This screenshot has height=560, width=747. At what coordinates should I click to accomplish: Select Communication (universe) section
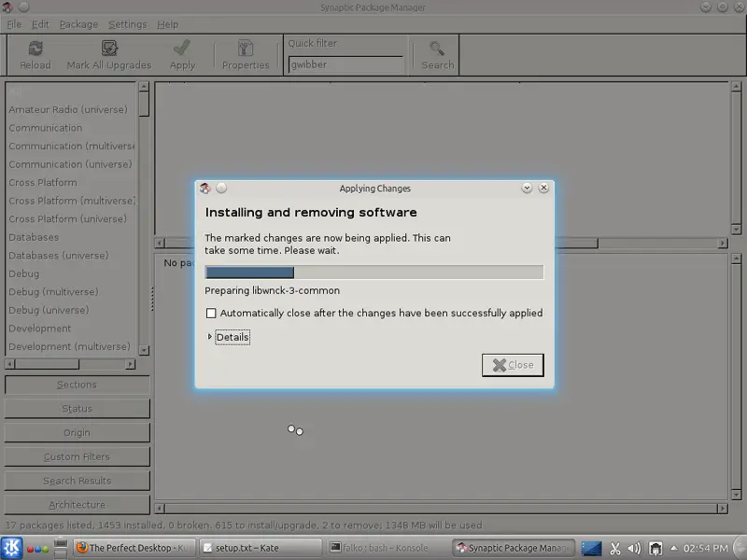[72, 164]
